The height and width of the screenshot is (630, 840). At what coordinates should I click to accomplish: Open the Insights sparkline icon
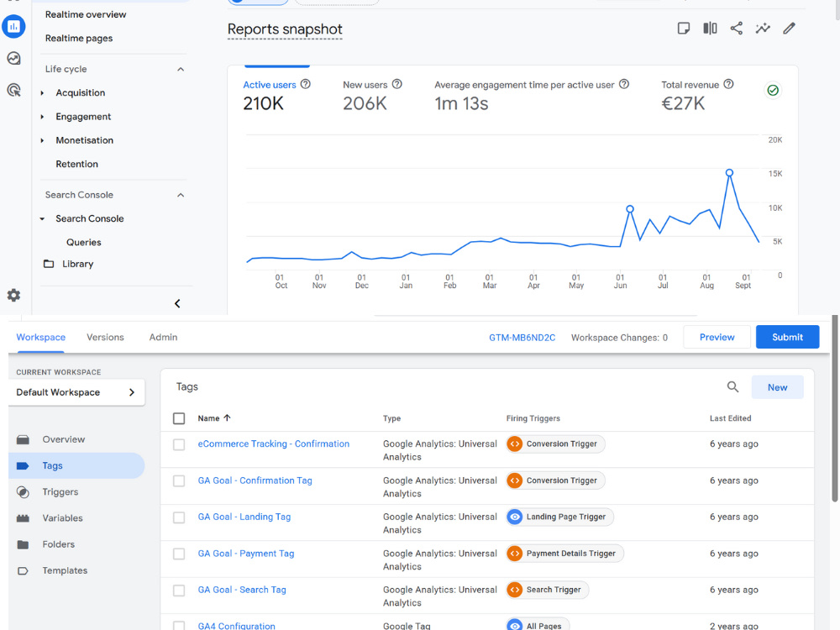click(x=763, y=29)
